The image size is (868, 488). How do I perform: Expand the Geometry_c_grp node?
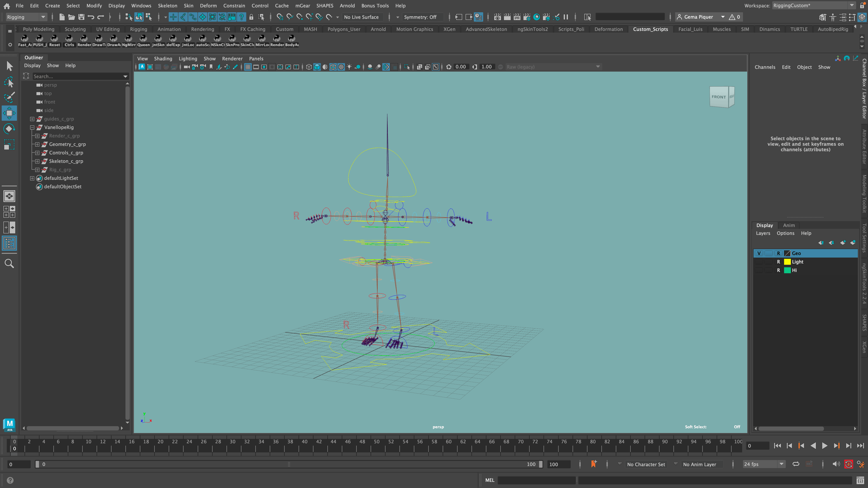coord(37,144)
